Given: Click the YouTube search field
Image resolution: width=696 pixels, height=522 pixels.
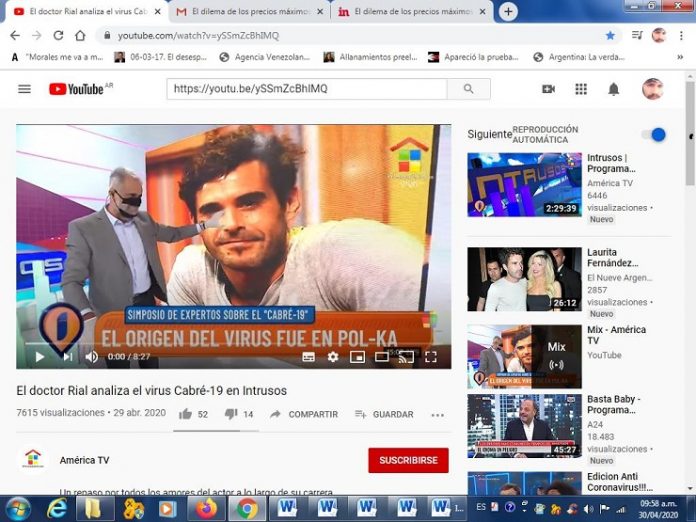Looking at the screenshot, I should coord(307,89).
